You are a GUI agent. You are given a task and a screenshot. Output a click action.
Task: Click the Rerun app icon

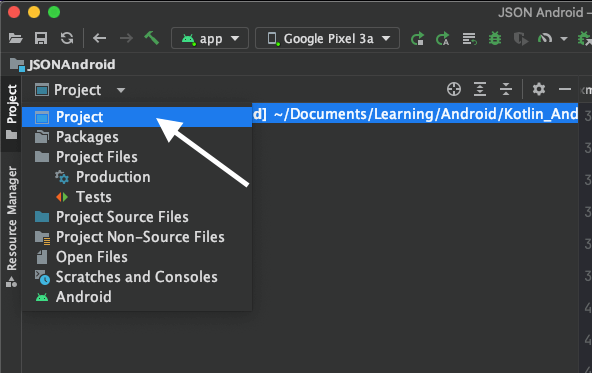pos(418,39)
